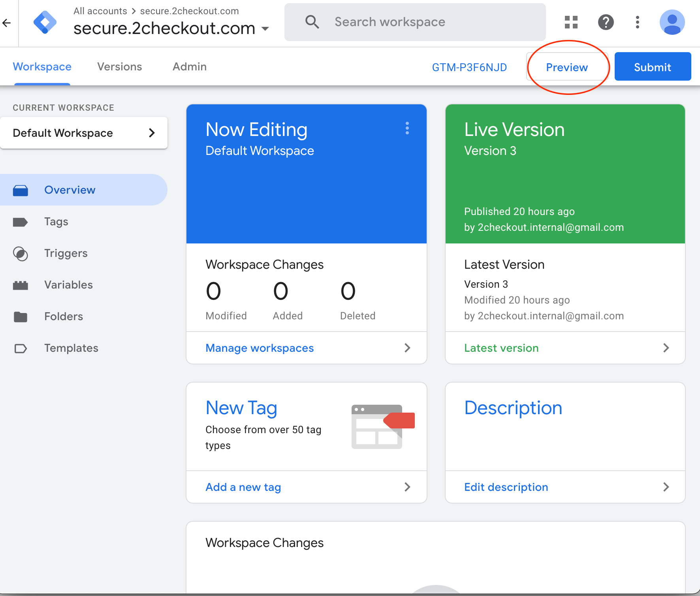Click the Preview button
This screenshot has width=700, height=596.
567,67
